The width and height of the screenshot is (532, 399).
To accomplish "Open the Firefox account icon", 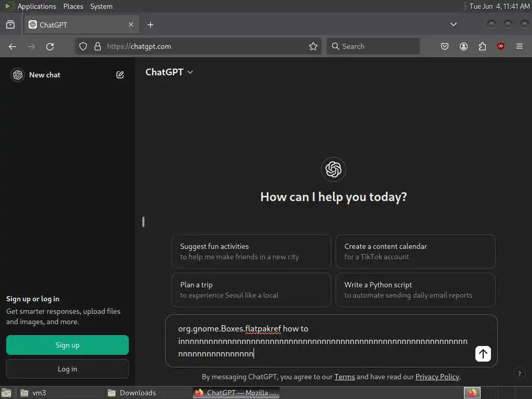I will pyautogui.click(x=463, y=46).
